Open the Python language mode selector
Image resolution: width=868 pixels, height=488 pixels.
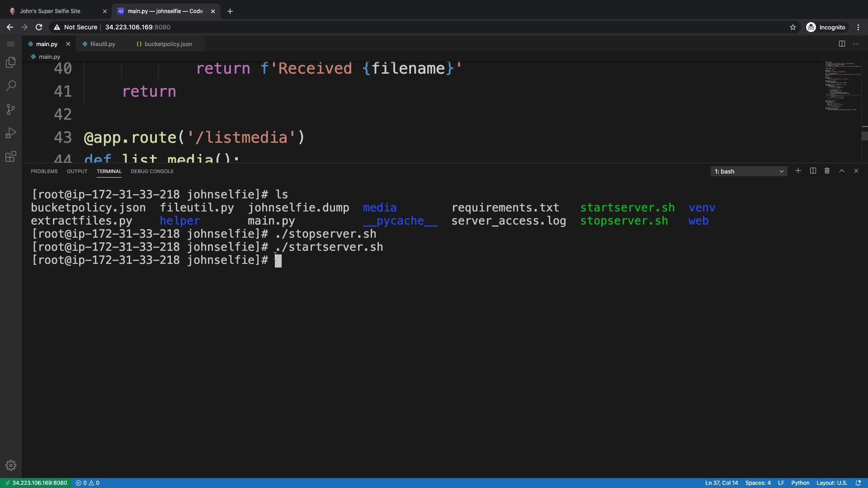[x=800, y=483]
